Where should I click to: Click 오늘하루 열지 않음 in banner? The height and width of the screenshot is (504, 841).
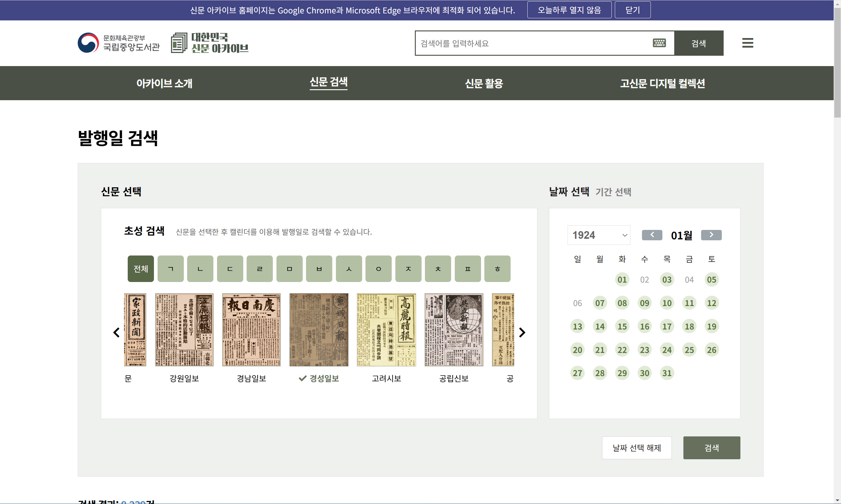[x=569, y=10]
